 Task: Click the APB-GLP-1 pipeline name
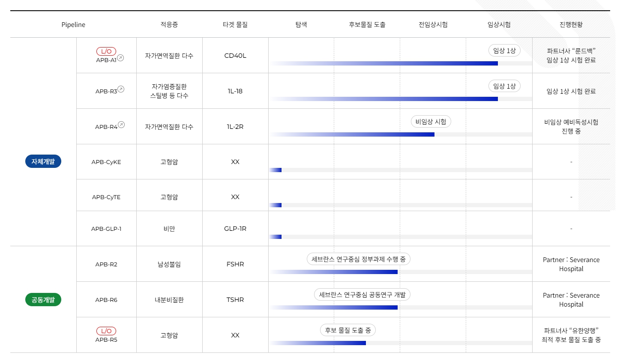point(106,229)
